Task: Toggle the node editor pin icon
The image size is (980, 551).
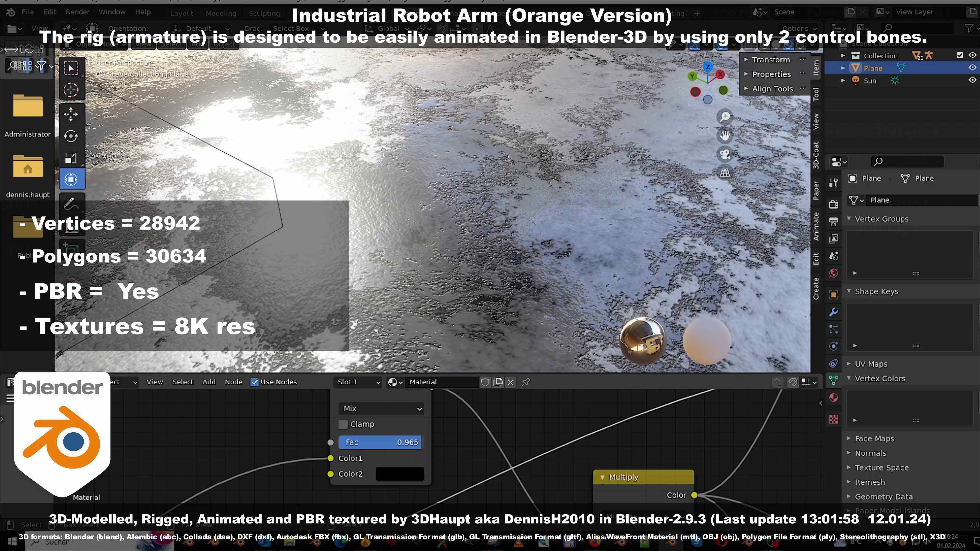Action: [x=526, y=382]
